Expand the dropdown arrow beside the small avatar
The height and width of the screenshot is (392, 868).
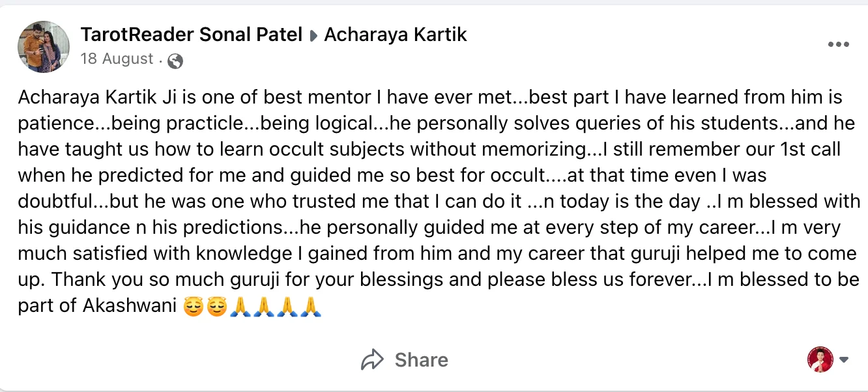pyautogui.click(x=845, y=360)
